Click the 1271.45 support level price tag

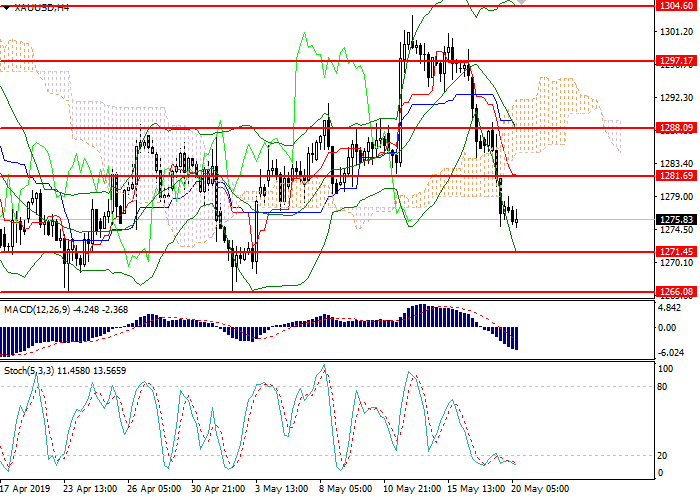tap(677, 252)
